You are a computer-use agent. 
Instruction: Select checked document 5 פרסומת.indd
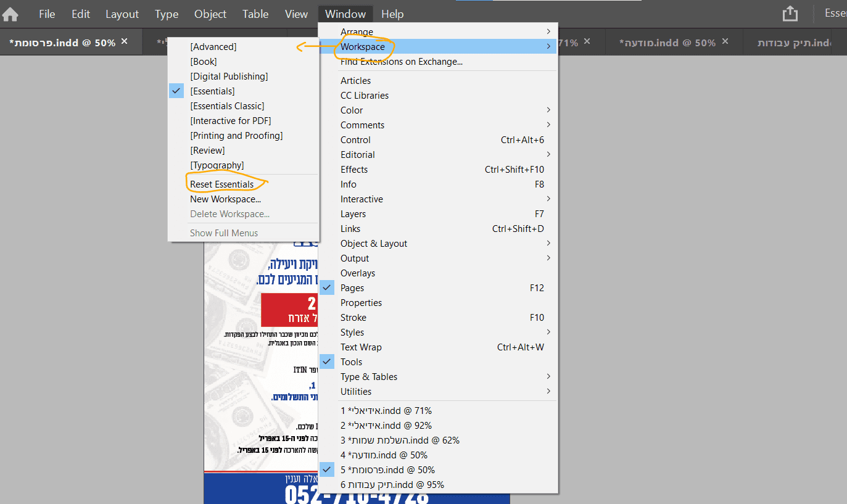click(x=438, y=470)
